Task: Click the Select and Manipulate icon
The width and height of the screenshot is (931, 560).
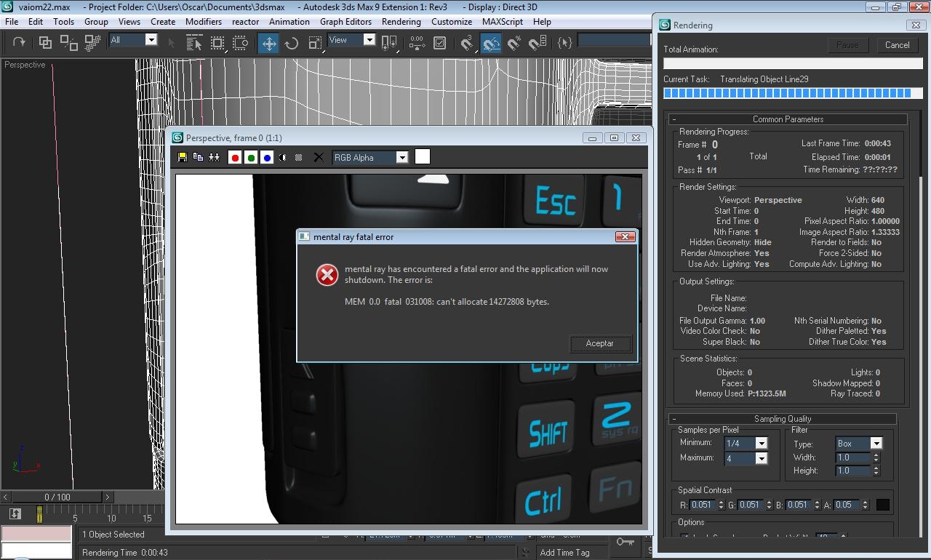Action: (x=417, y=42)
